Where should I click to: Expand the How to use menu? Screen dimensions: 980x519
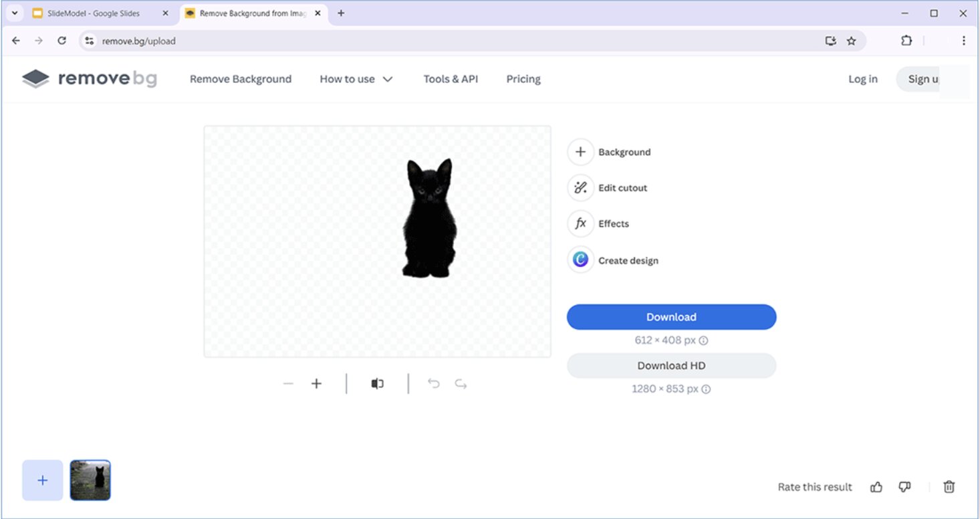pos(356,79)
